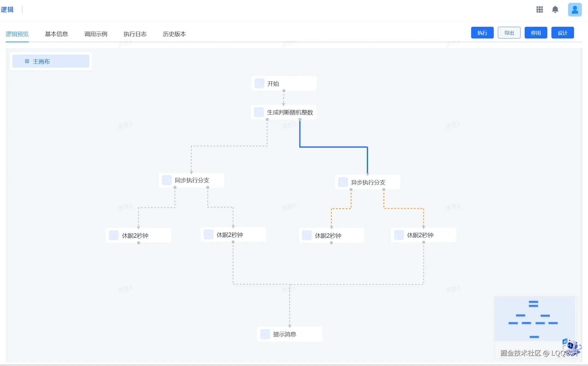Open the user avatar profile
This screenshot has width=588, height=366.
(x=575, y=10)
